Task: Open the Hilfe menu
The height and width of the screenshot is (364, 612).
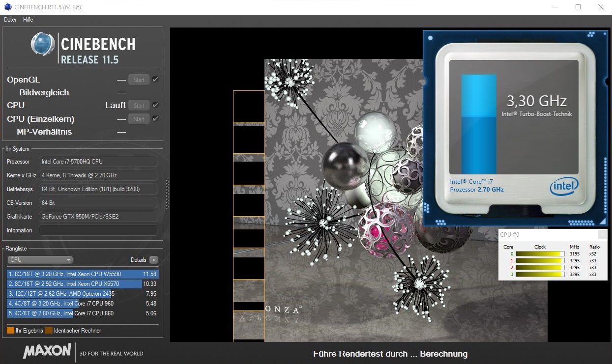Action: click(28, 20)
